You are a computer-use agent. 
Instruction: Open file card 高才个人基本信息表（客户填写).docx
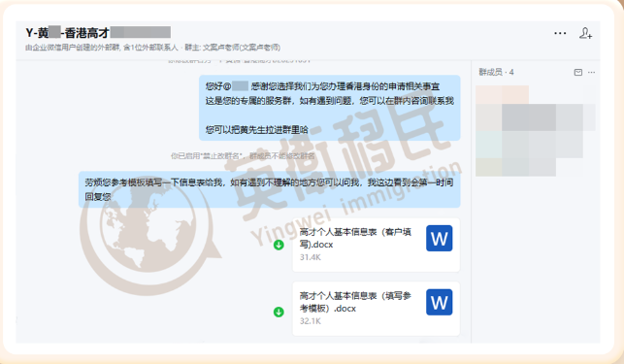pos(377,245)
